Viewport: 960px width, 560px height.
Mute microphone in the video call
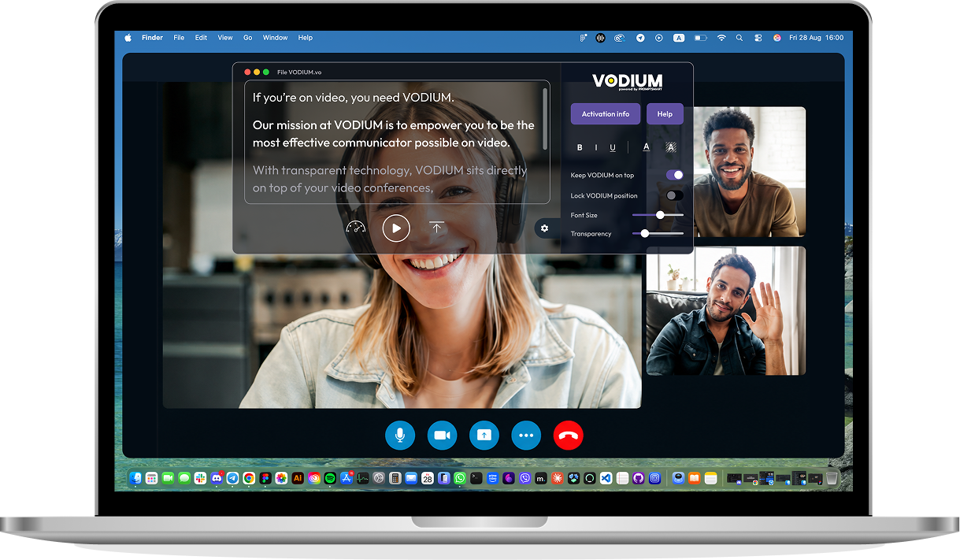point(400,435)
